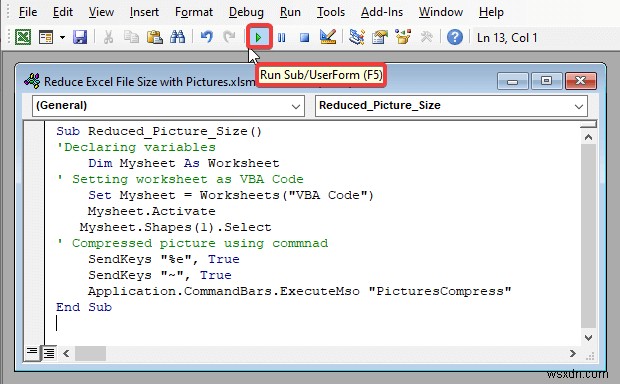Switch to Procedure View button
Viewport: 620px width, 384px height.
click(32, 352)
